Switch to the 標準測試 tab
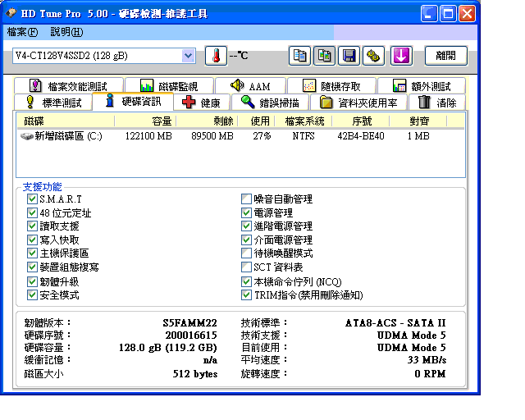Image resolution: width=525 pixels, height=420 pixels. pos(52,103)
